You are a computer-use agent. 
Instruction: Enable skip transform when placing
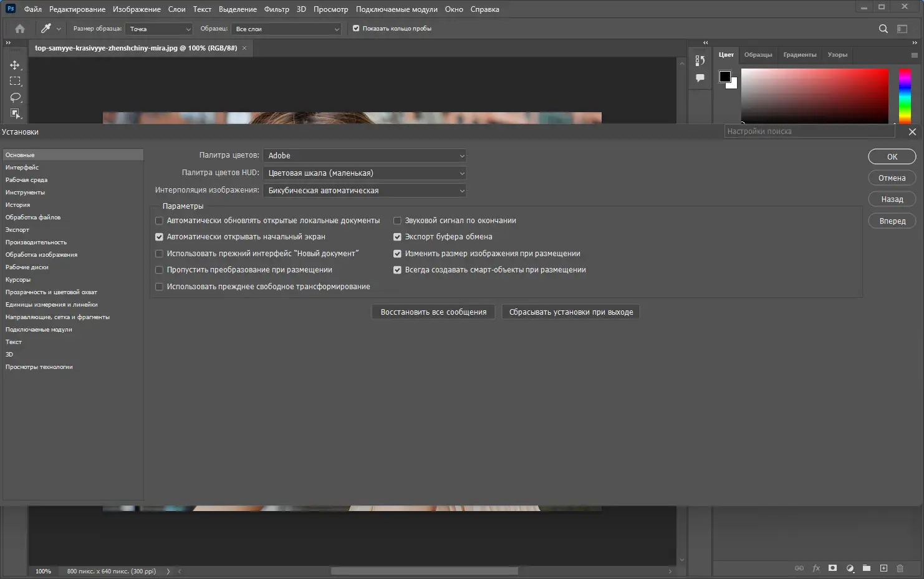[x=159, y=270]
